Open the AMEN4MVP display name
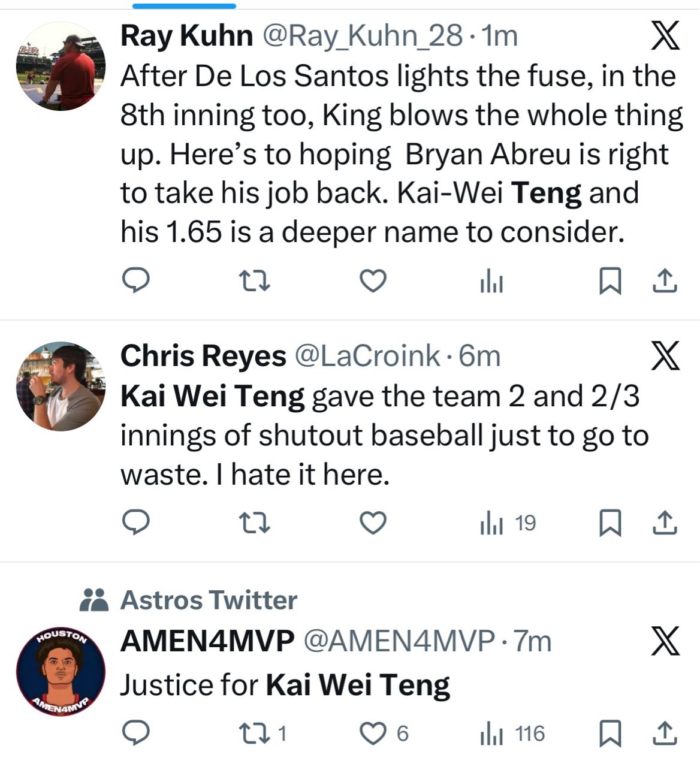 [207, 641]
